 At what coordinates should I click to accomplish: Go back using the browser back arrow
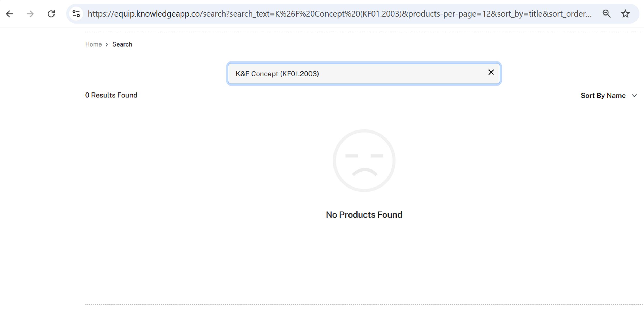click(10, 14)
